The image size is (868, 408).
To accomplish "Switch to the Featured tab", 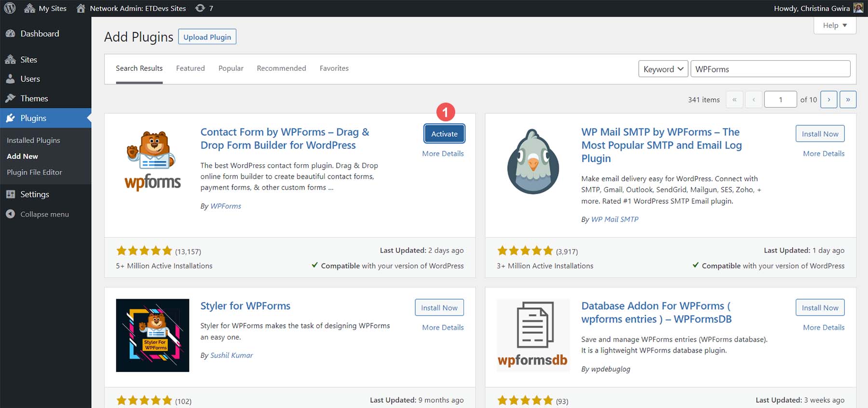I will 190,68.
